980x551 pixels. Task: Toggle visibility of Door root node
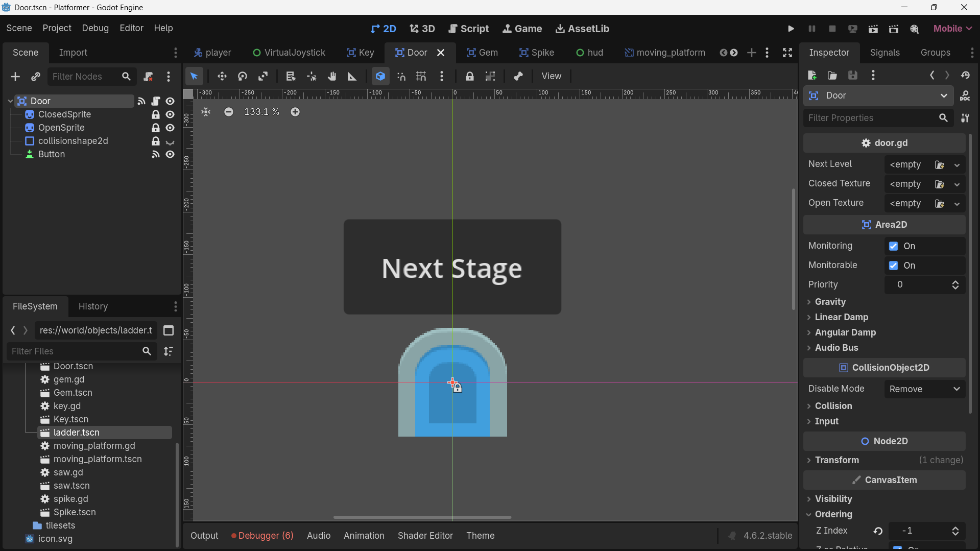click(170, 101)
